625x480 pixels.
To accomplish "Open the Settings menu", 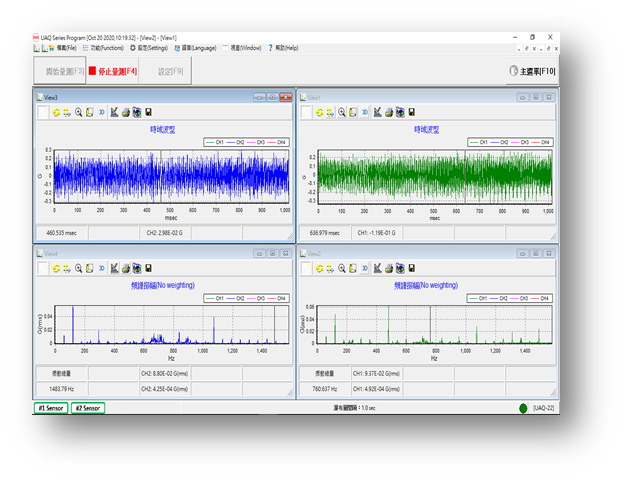I will pos(149,47).
